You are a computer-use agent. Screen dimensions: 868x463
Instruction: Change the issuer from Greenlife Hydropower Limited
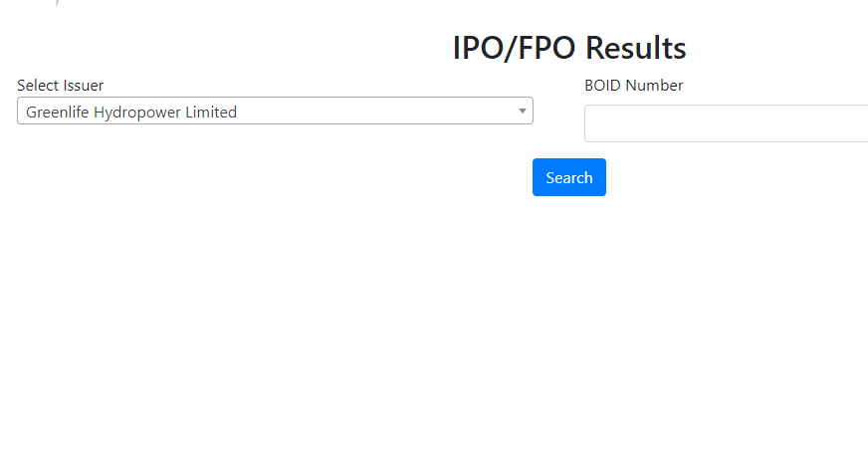coord(275,111)
